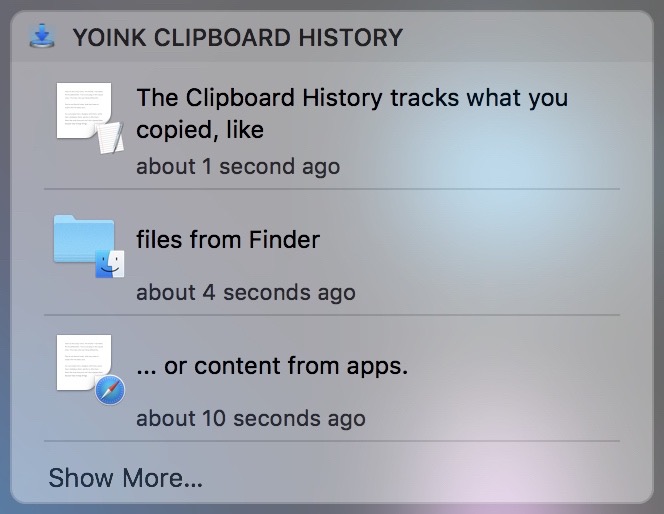Screen dimensions: 664x514
Task: Click the word 'Finder' in second entry
Action: coord(284,240)
